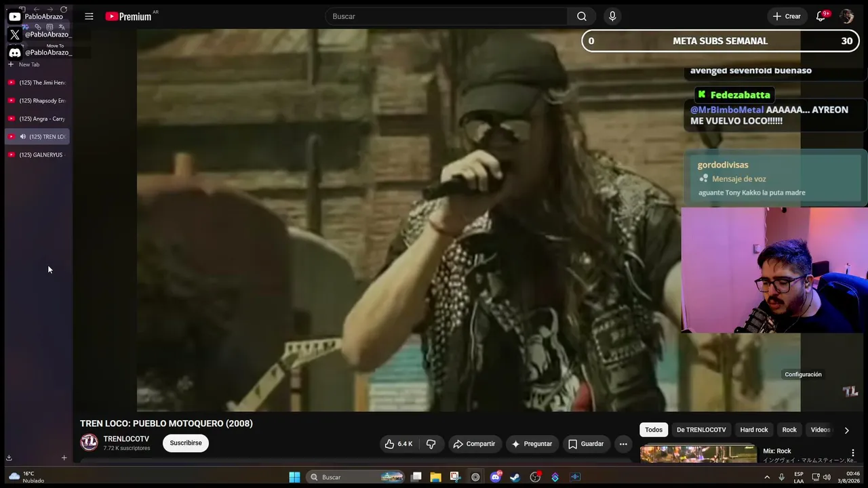Screen dimensions: 868x488
Task: Open the taskbar volume control
Action: [x=827, y=477]
